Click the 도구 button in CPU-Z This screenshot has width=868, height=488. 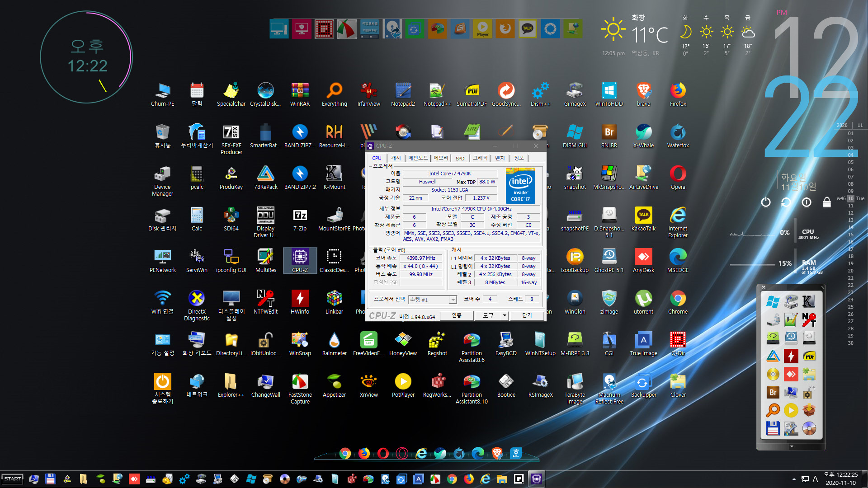pyautogui.click(x=488, y=315)
